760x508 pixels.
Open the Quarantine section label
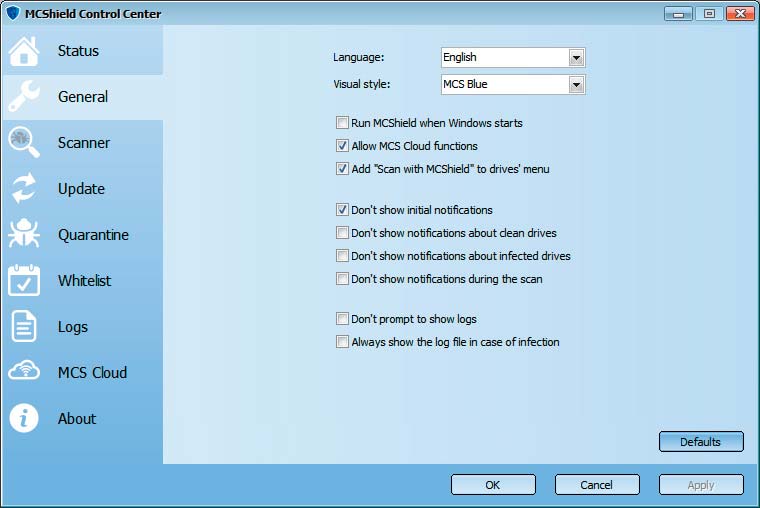click(x=93, y=235)
